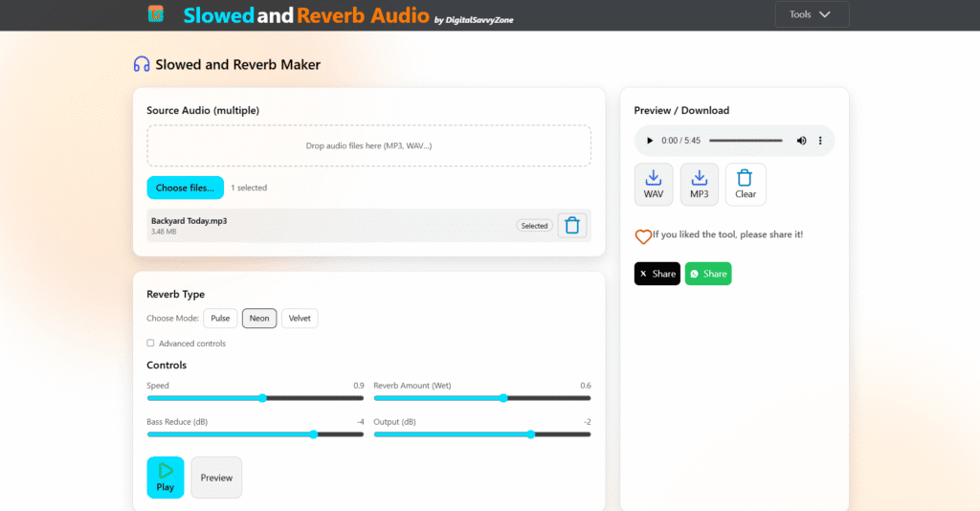Enable the Advanced controls checkbox
This screenshot has height=511, width=980.
pos(150,343)
